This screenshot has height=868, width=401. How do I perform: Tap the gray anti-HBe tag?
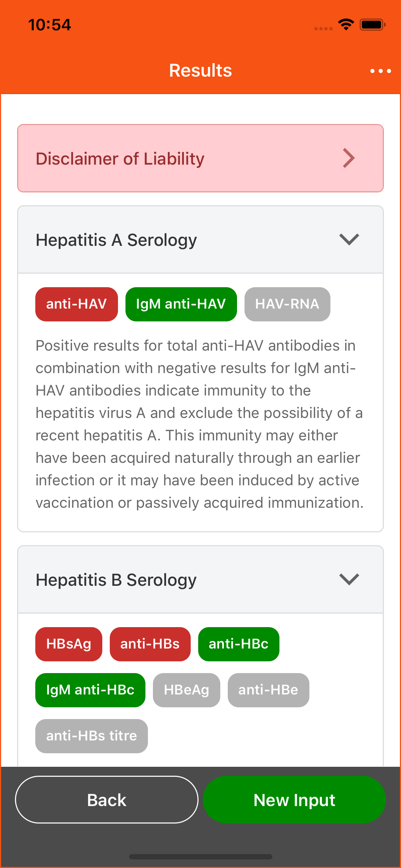coord(268,690)
